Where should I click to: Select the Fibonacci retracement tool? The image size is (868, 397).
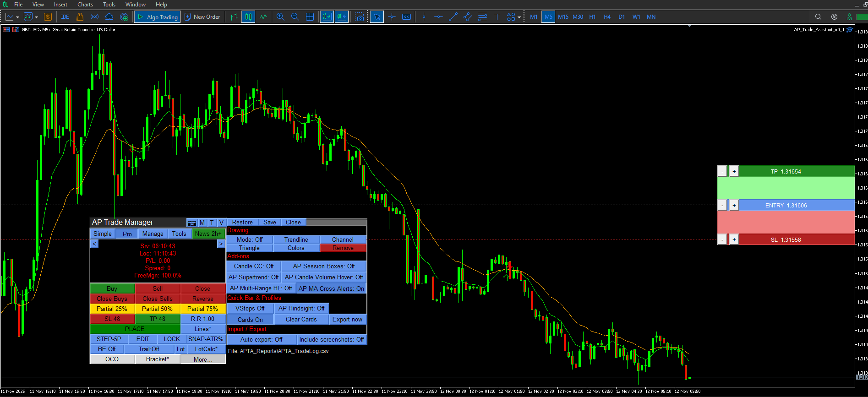tap(482, 17)
